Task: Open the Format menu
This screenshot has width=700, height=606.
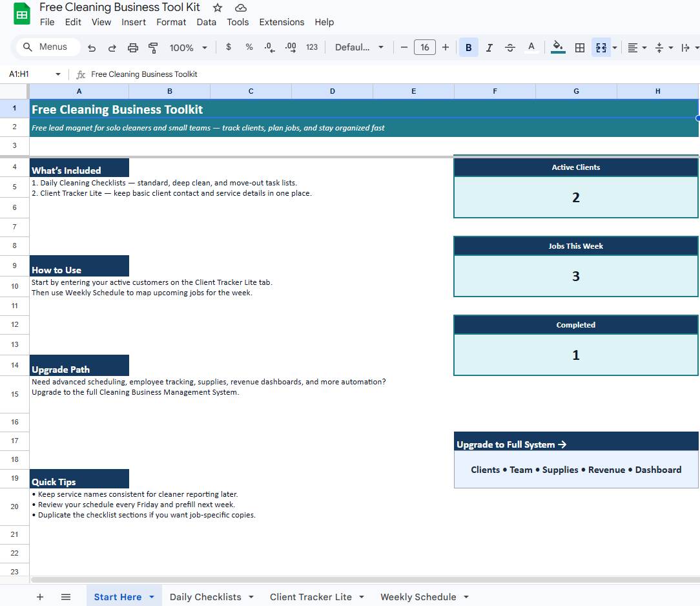Action: click(x=171, y=22)
